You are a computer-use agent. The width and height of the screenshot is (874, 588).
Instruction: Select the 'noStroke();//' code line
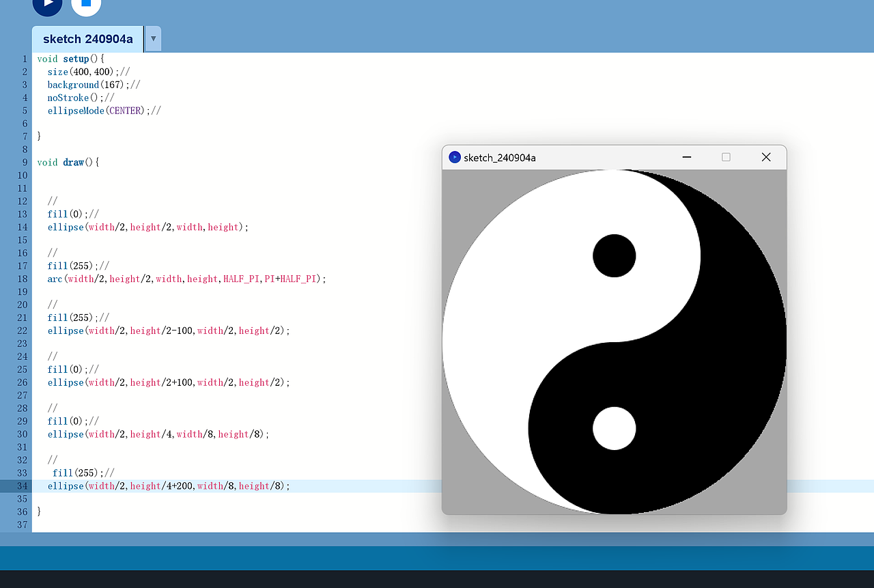pyautogui.click(x=81, y=98)
